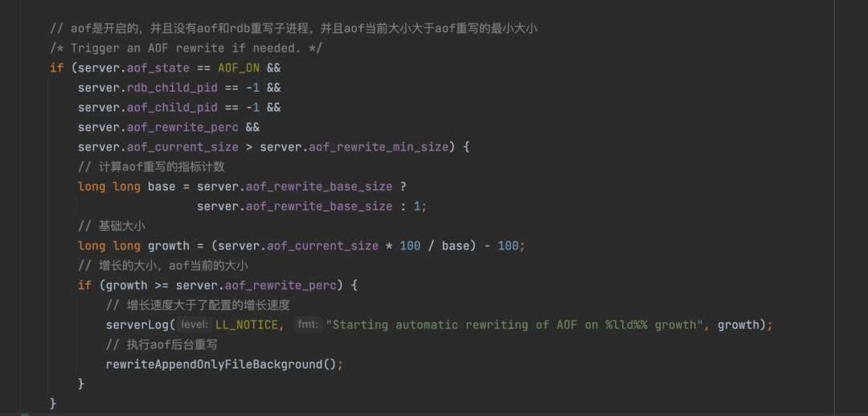Click aof_rewrite_base_size followed by the question mark

319,187
